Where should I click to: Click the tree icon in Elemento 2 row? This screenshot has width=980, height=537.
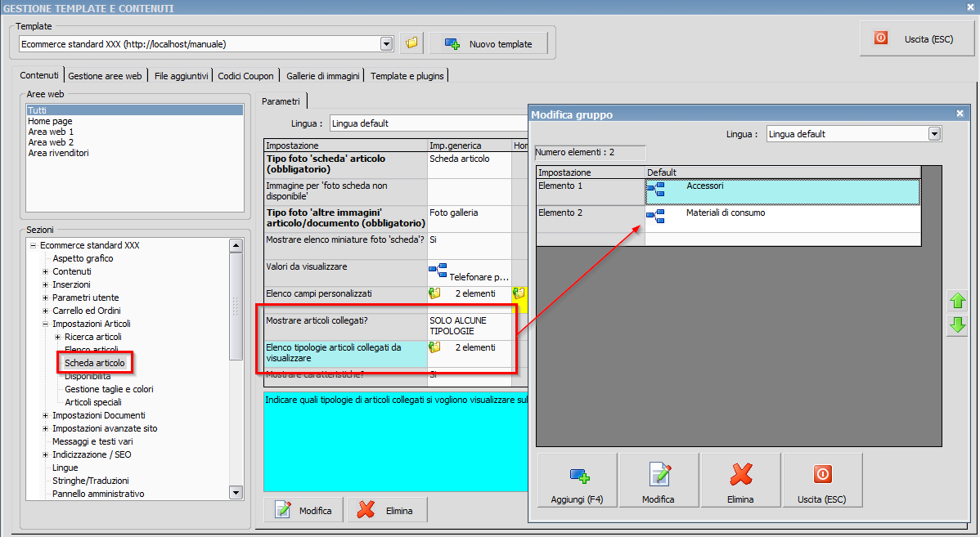(x=655, y=216)
